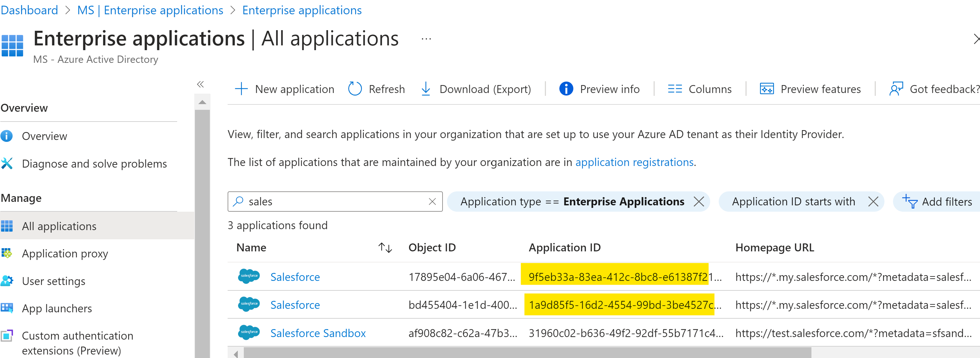This screenshot has width=980, height=358.
Task: Click the Preview features icon
Action: pos(767,89)
